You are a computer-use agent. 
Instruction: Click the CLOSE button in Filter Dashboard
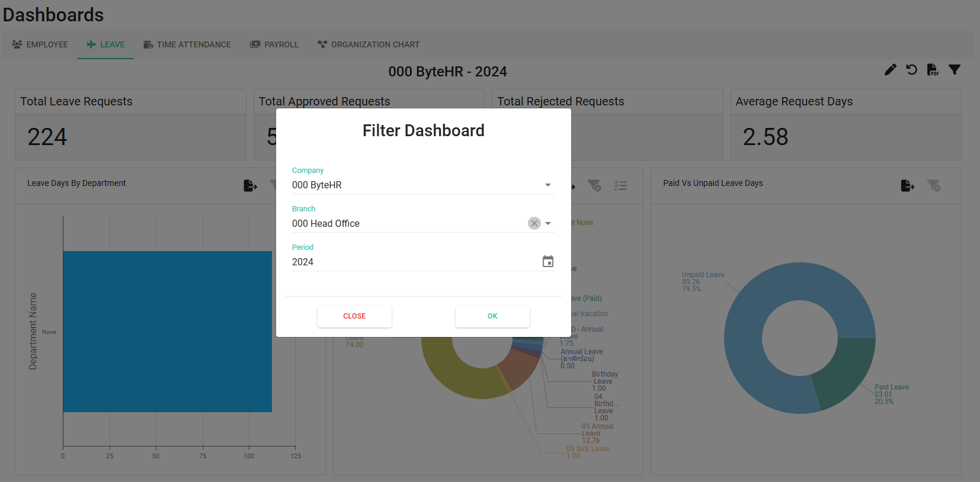pos(354,316)
